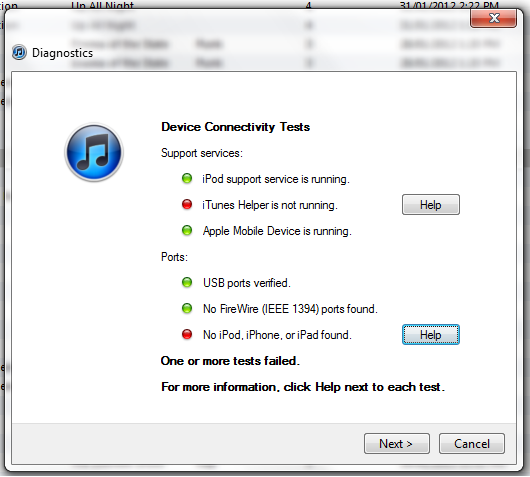
Task: Click green indicator for iPod support service
Action: coord(187,178)
